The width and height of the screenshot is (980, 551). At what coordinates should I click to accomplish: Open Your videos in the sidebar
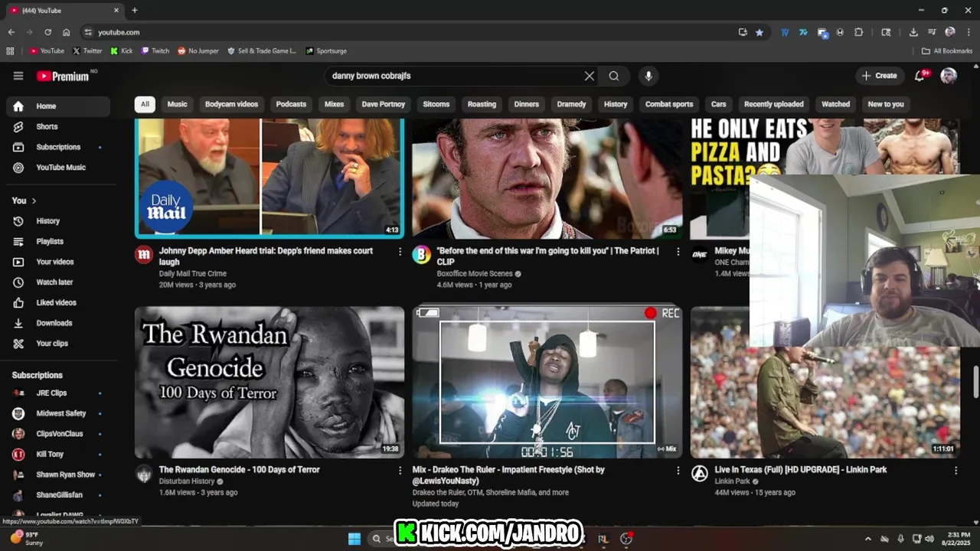tap(58, 262)
